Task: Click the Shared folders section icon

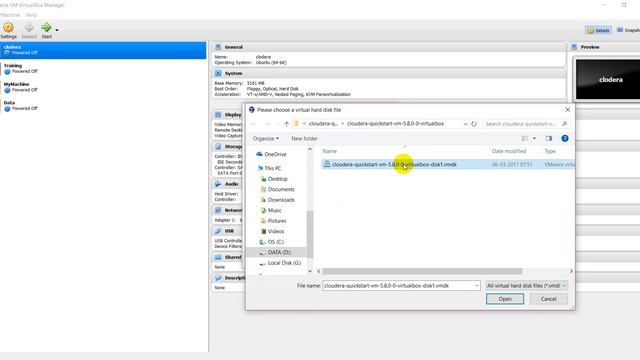Action: (x=218, y=257)
